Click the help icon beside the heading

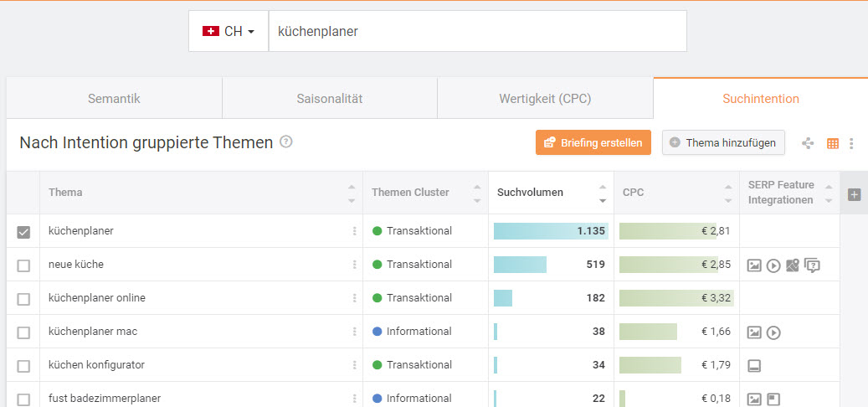tap(285, 142)
